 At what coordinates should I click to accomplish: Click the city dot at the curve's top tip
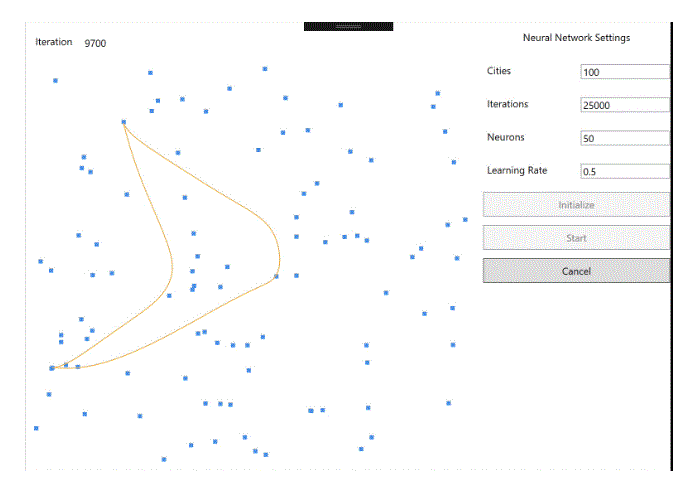123,122
